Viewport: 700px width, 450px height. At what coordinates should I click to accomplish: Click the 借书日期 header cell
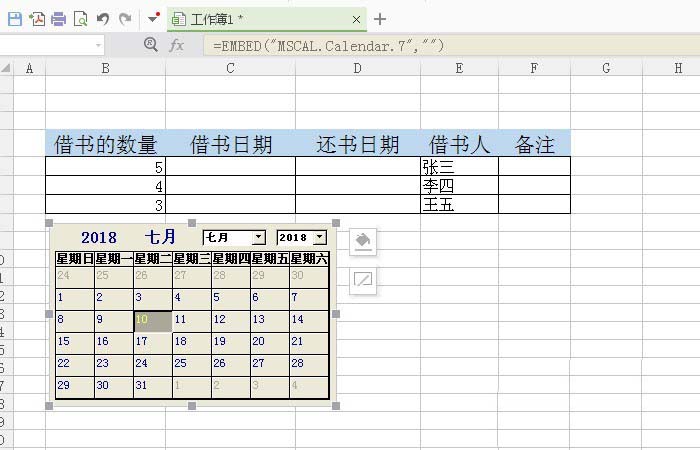pos(230,143)
